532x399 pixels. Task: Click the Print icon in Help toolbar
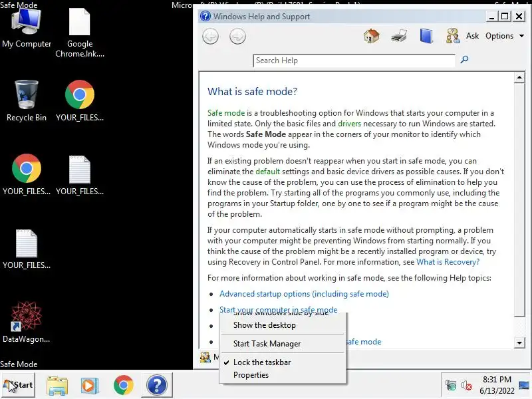398,36
